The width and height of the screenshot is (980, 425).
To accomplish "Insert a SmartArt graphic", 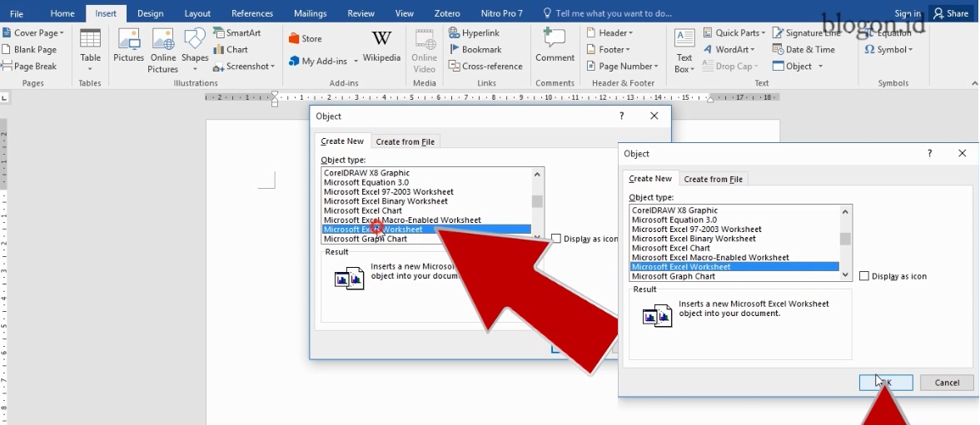I will pos(236,32).
